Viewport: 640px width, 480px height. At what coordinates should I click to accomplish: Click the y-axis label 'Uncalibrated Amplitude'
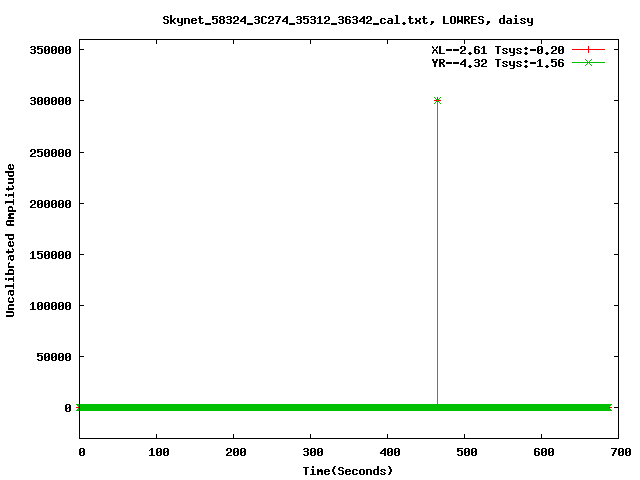tap(10, 240)
